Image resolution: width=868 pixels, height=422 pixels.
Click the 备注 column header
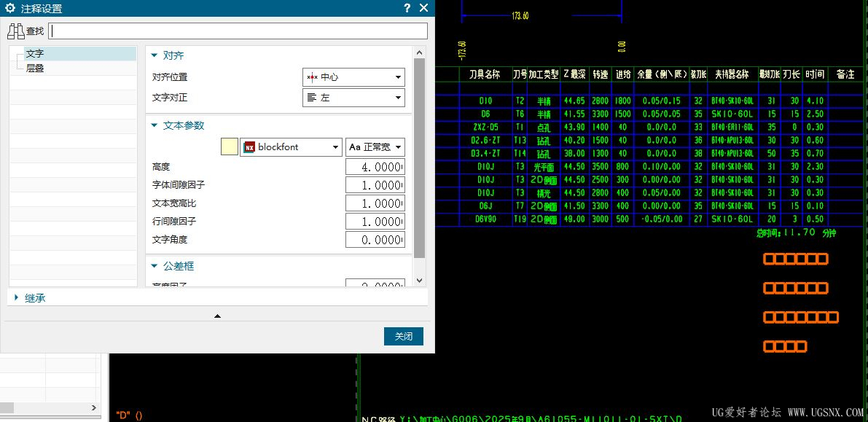click(x=845, y=74)
